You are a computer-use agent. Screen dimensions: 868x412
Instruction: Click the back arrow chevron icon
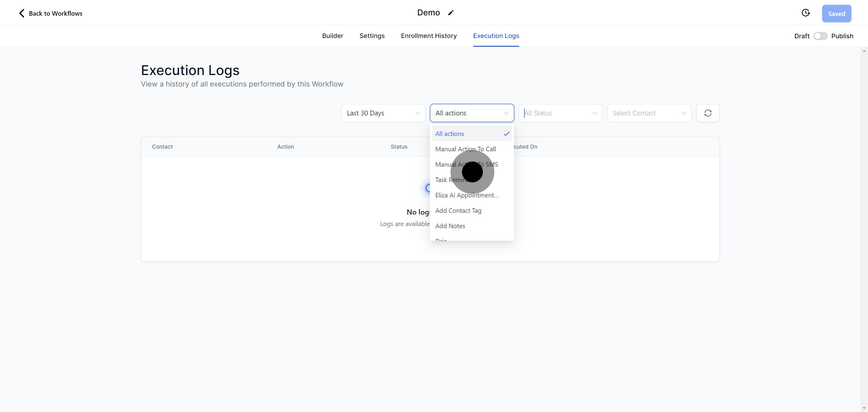coord(22,14)
